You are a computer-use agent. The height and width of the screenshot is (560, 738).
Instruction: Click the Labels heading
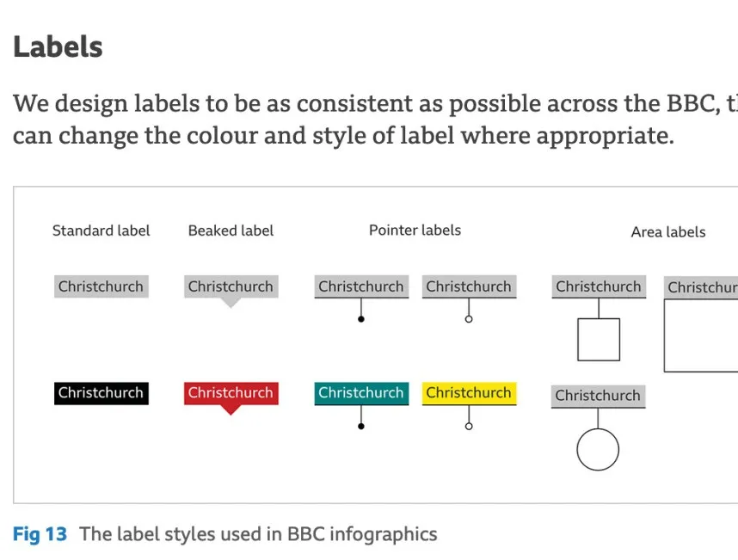point(58,47)
